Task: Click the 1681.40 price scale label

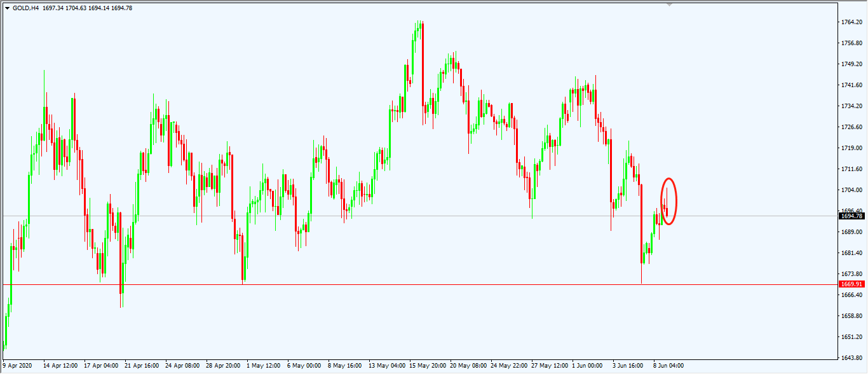Action: coord(851,253)
